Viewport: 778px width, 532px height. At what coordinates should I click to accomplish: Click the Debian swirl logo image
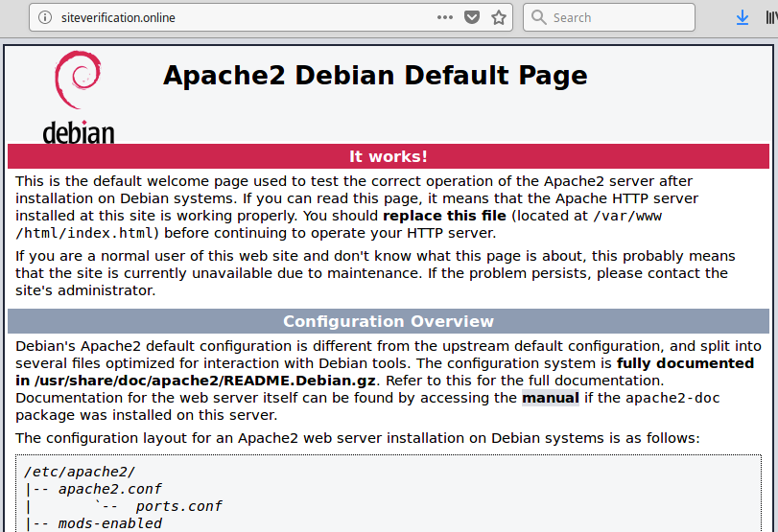click(78, 80)
